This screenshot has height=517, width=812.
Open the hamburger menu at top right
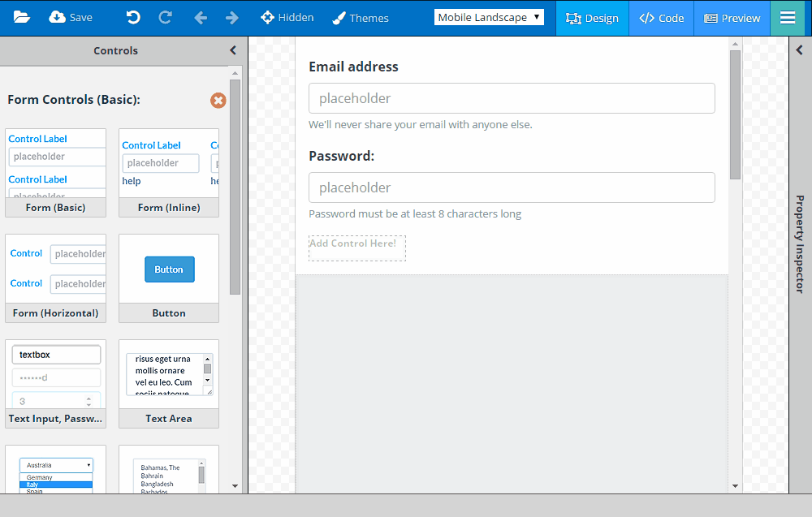[787, 15]
